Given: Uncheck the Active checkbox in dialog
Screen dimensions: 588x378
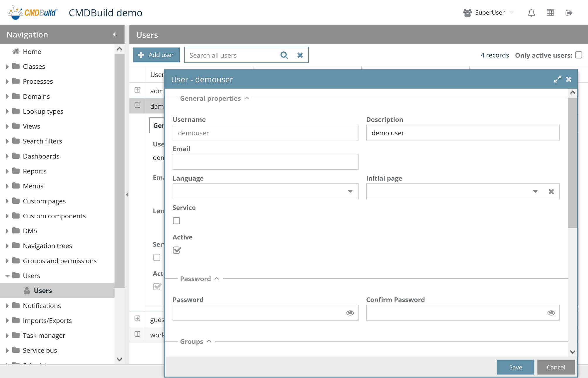Looking at the screenshot, I should click(177, 250).
